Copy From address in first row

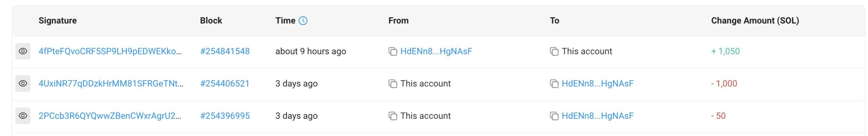[393, 51]
